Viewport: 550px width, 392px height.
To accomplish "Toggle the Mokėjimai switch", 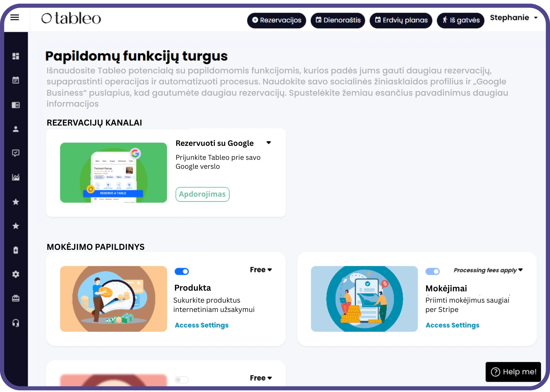I will pyautogui.click(x=433, y=271).
